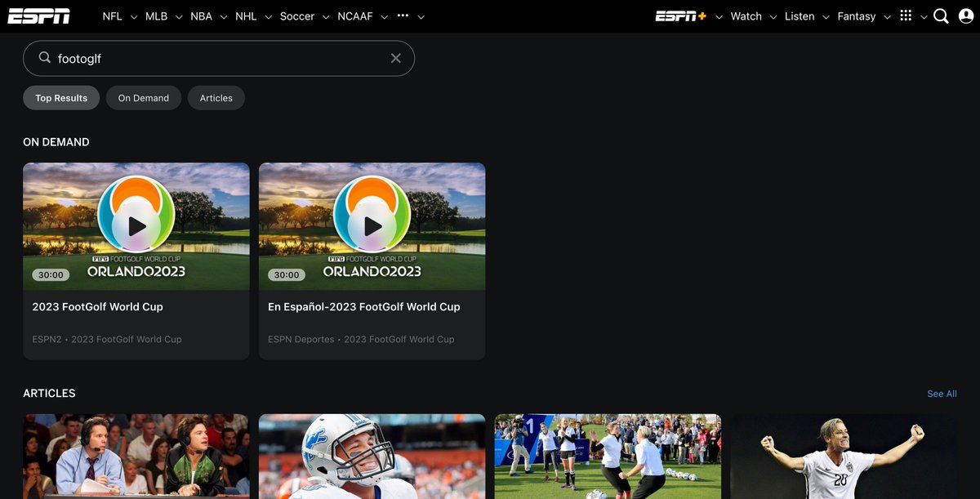
Task: Click the ESPN Deportes • 2023 FootGolf caption
Action: tap(361, 339)
